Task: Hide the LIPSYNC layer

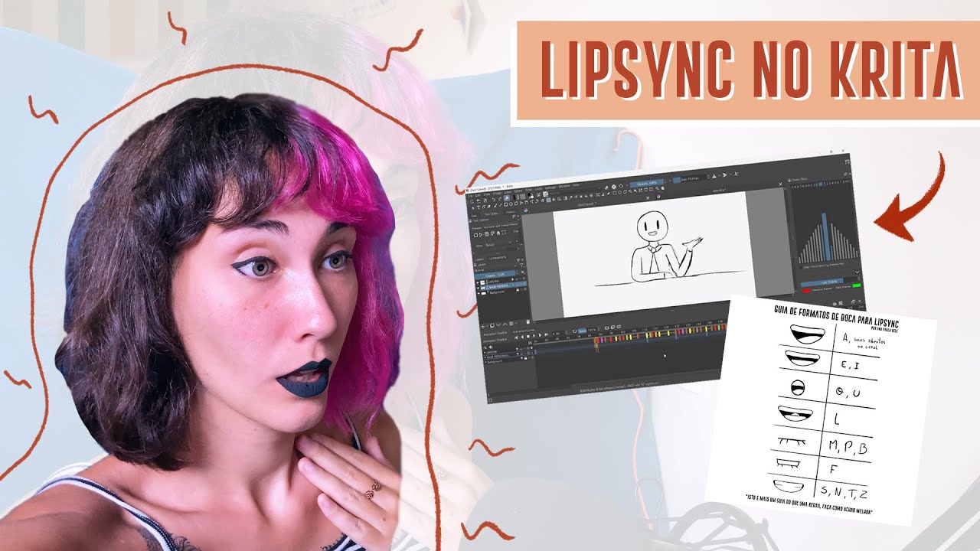Action: pos(478,282)
